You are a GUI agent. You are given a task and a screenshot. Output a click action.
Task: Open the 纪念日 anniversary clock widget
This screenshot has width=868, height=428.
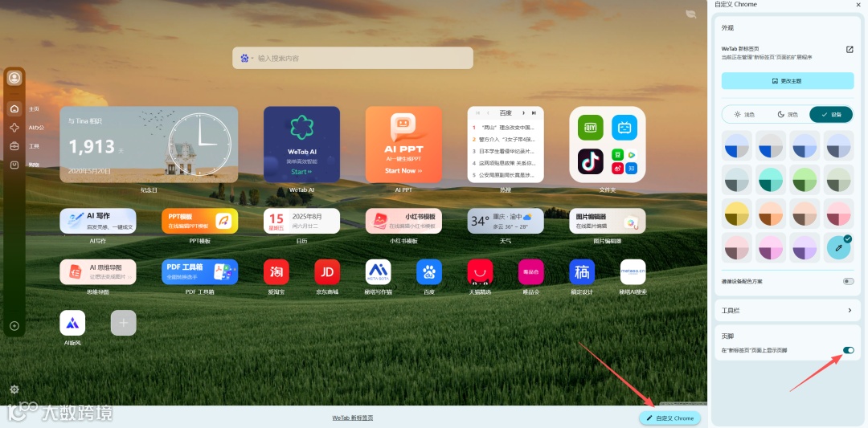149,145
